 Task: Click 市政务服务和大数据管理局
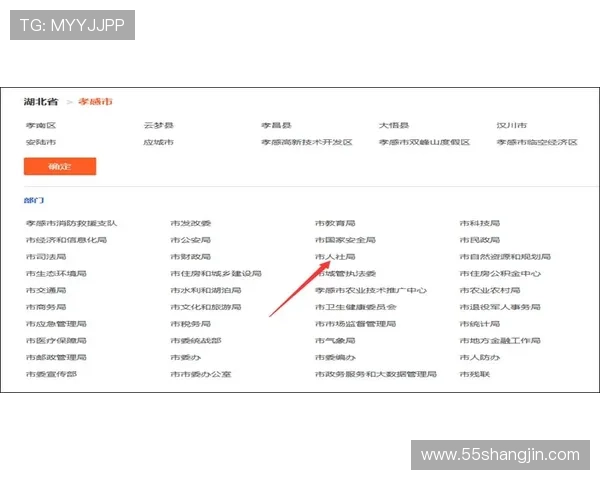376,374
